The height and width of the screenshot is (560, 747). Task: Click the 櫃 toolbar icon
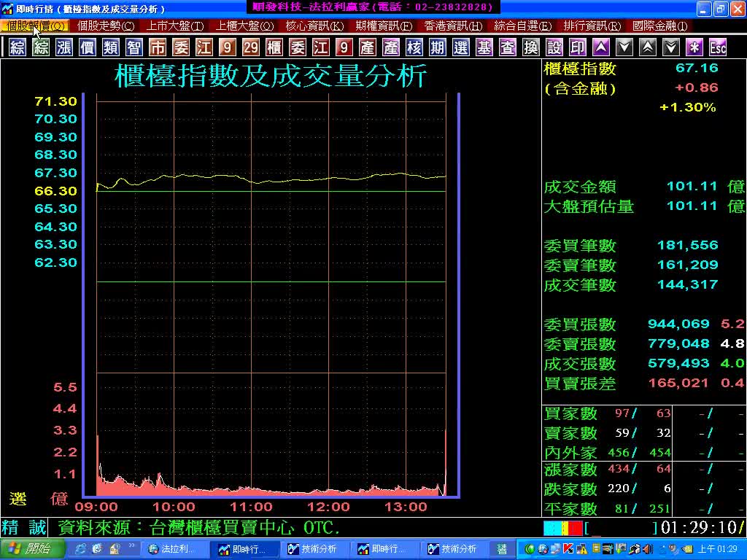click(x=274, y=48)
